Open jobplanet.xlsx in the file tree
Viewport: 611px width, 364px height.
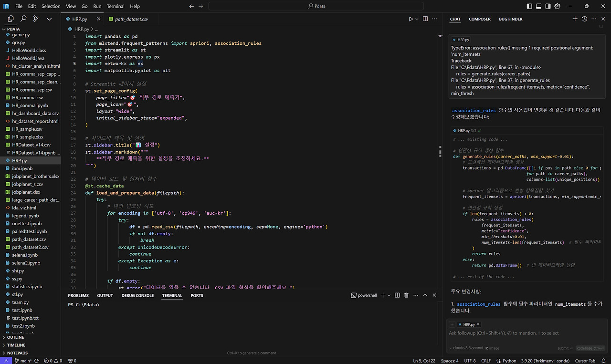tap(30, 192)
